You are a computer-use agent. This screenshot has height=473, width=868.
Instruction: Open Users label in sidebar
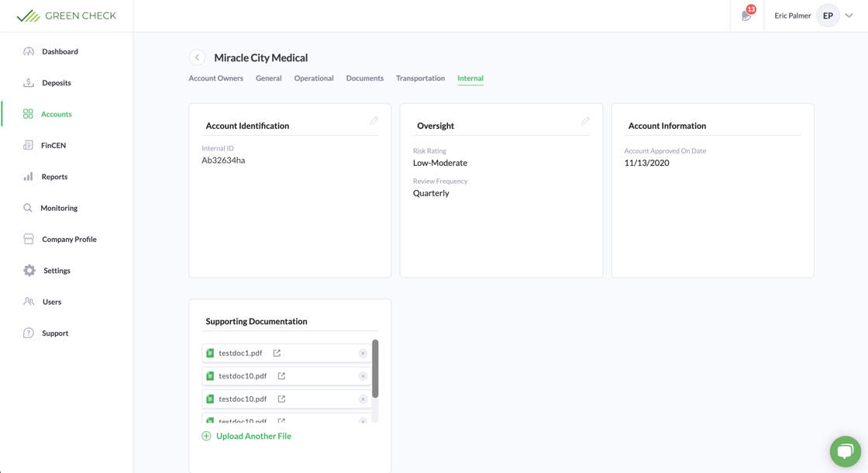(x=51, y=302)
